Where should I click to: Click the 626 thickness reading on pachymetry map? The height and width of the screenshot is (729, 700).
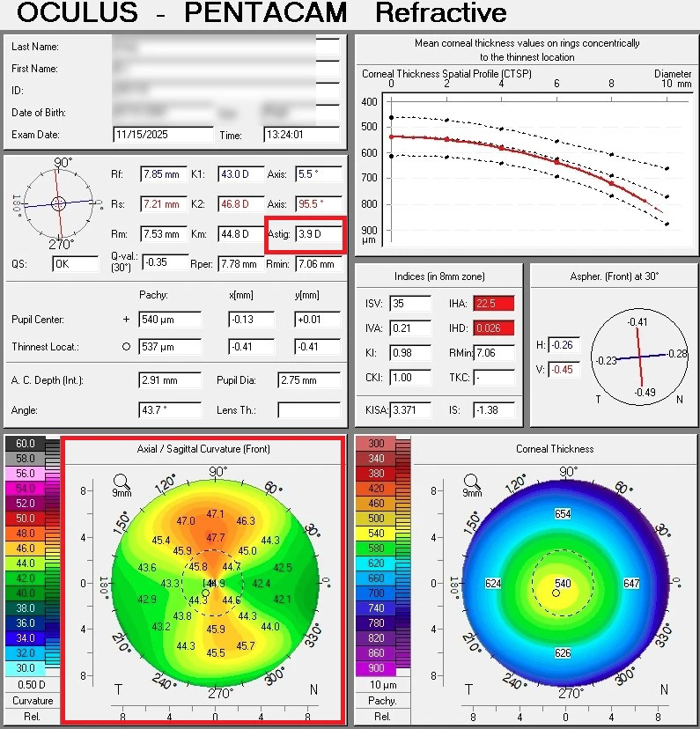click(x=563, y=653)
